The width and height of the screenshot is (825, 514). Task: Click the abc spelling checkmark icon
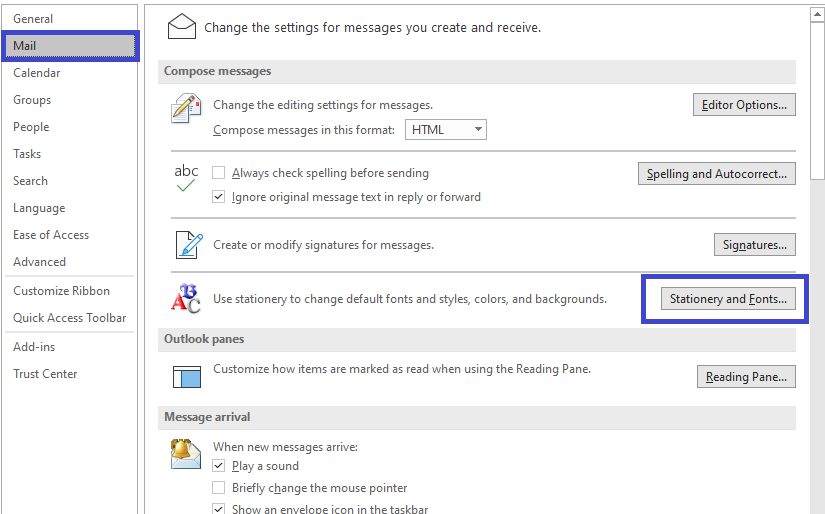click(186, 178)
